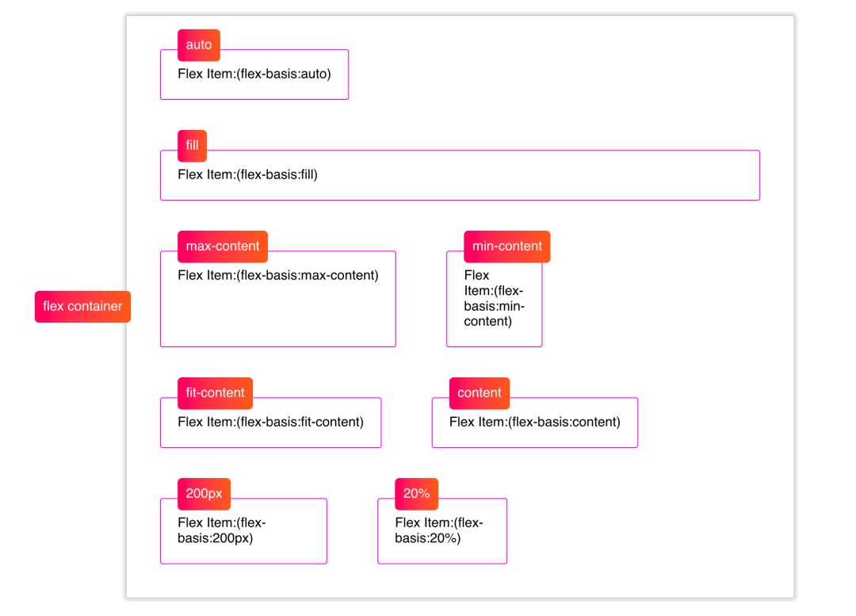This screenshot has width=856, height=616.
Task: Select the 'auto' gradient badge
Action: click(199, 45)
